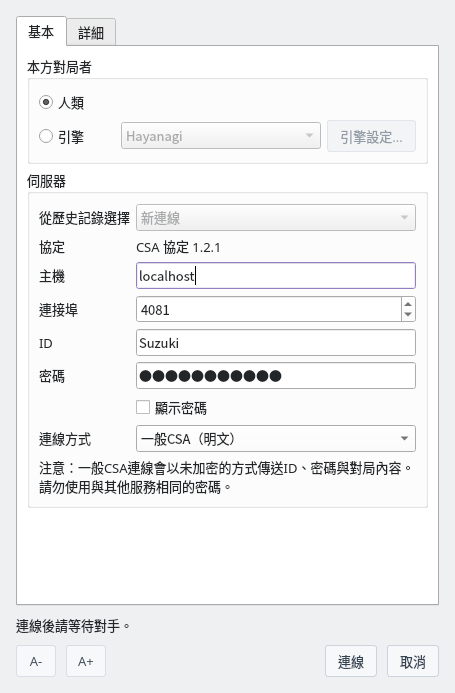
Task: Click the A+ font increase button
Action: click(x=86, y=661)
